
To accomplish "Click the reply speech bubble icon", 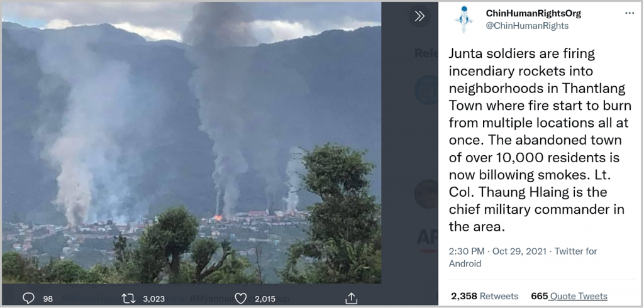I will 28,298.
